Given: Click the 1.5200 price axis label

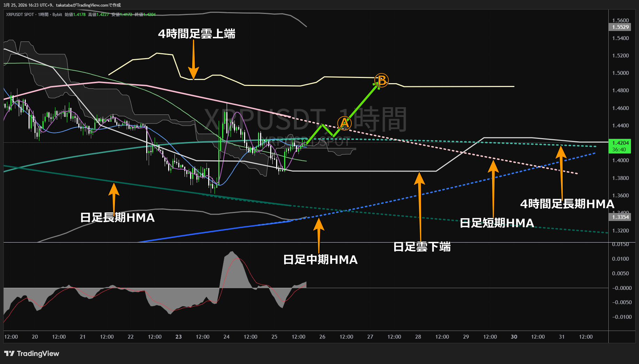Looking at the screenshot, I should 621,56.
